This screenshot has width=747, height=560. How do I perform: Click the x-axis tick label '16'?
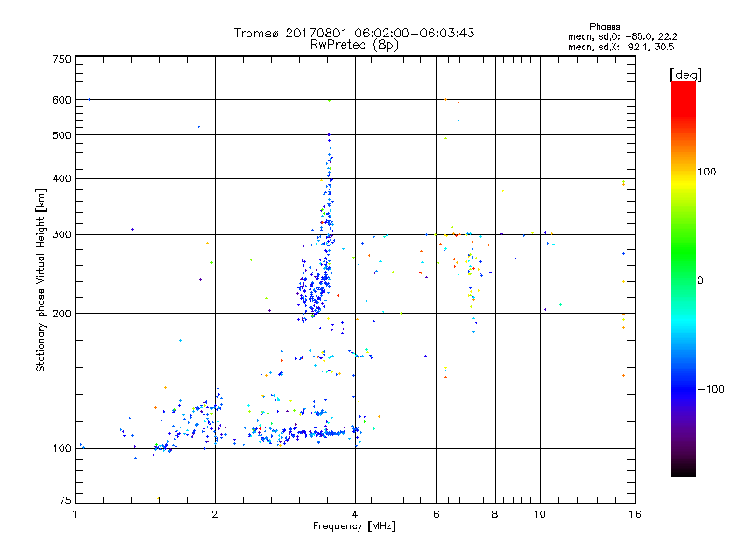[635, 514]
